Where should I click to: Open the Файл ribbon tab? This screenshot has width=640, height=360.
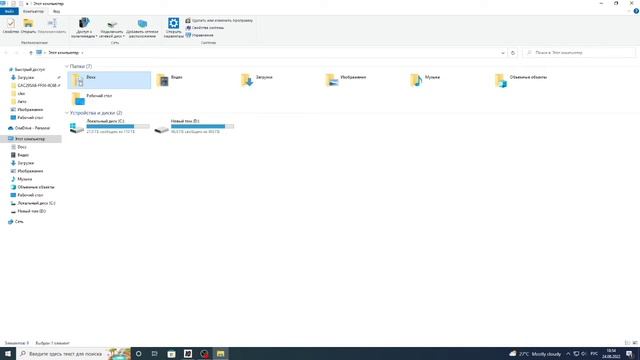[9, 11]
